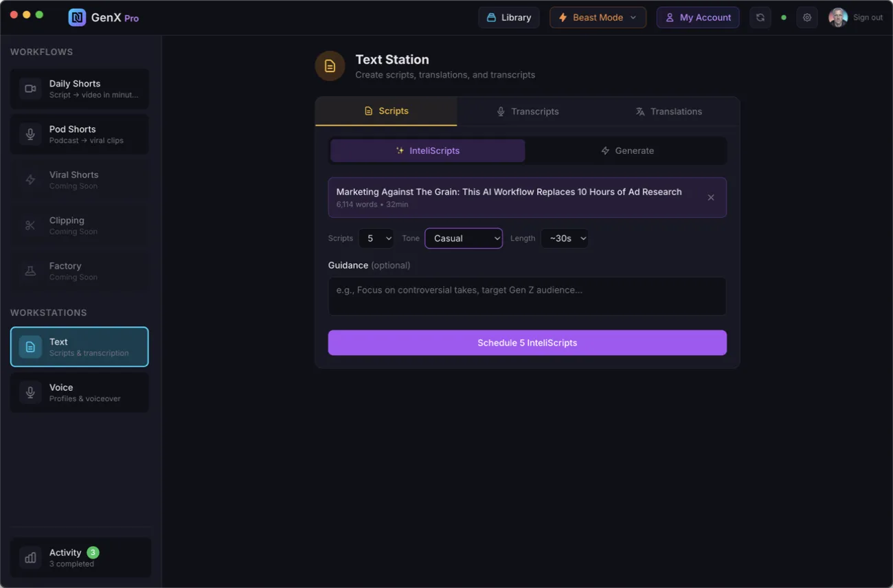Open the Library
The image size is (893, 588).
pos(509,18)
